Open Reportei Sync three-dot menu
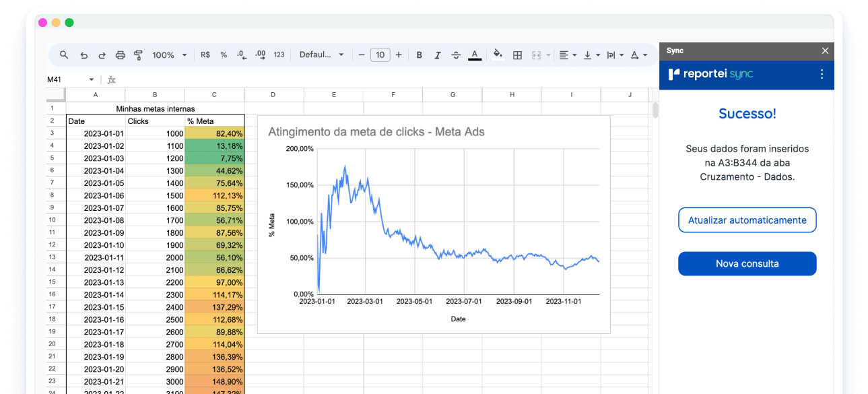The width and height of the screenshot is (868, 394). pos(822,74)
